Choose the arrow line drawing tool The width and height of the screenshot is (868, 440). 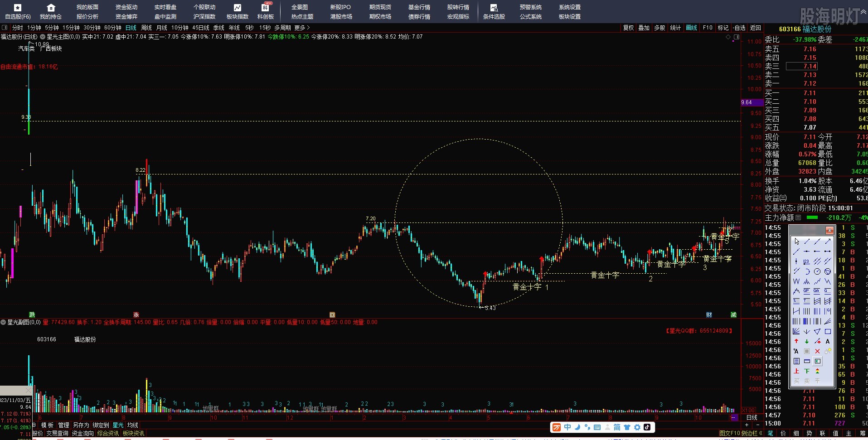[x=828, y=242]
